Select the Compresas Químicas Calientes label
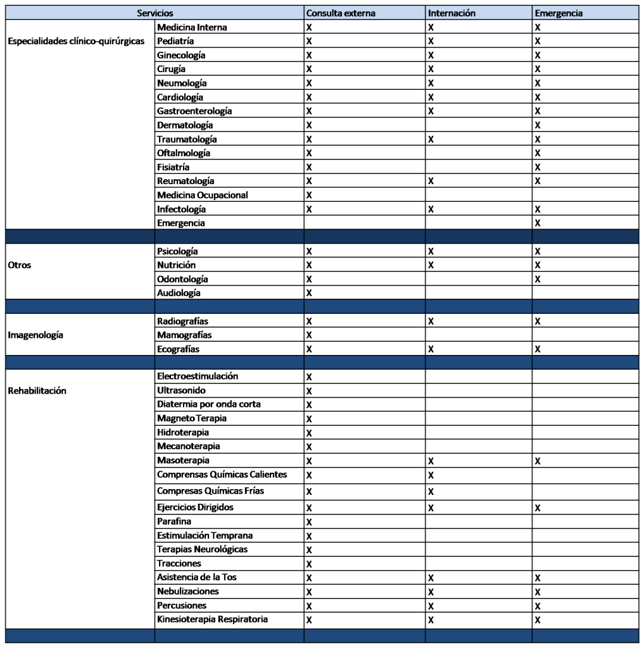Screen dimensions: 644x648 (x=222, y=475)
